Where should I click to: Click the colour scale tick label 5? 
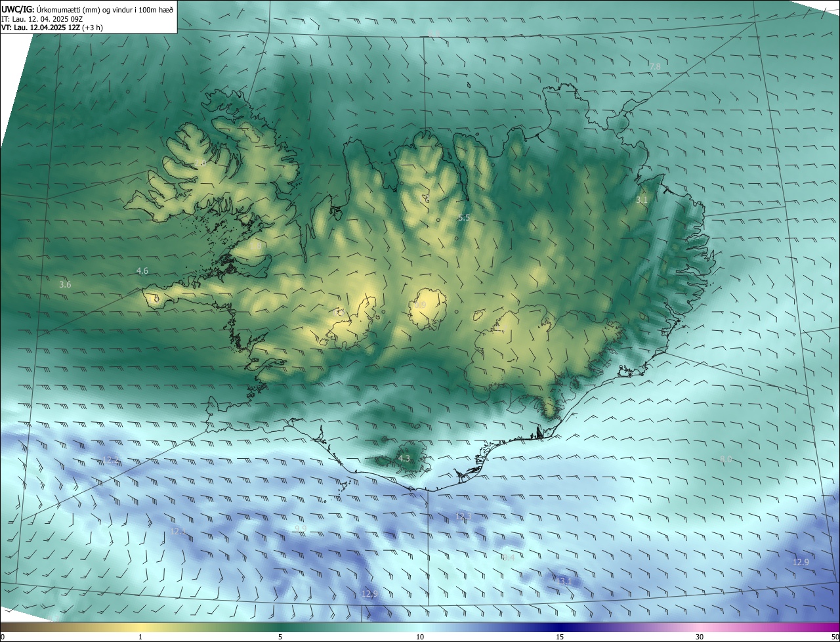(x=280, y=637)
